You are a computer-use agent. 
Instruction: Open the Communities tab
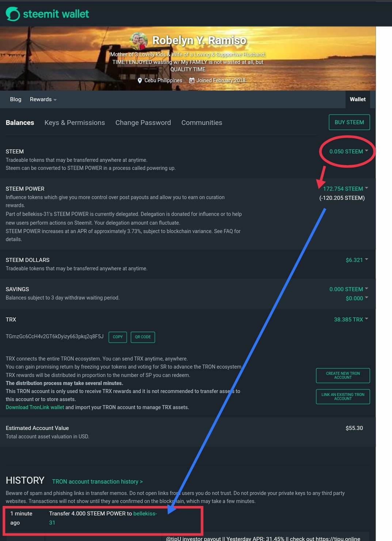tap(202, 123)
